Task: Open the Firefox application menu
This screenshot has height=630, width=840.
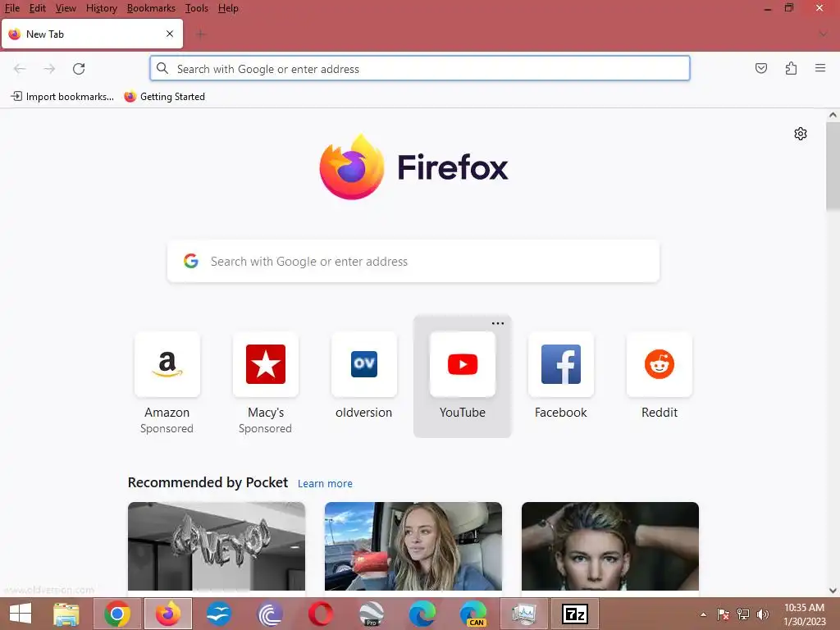Action: pos(820,68)
